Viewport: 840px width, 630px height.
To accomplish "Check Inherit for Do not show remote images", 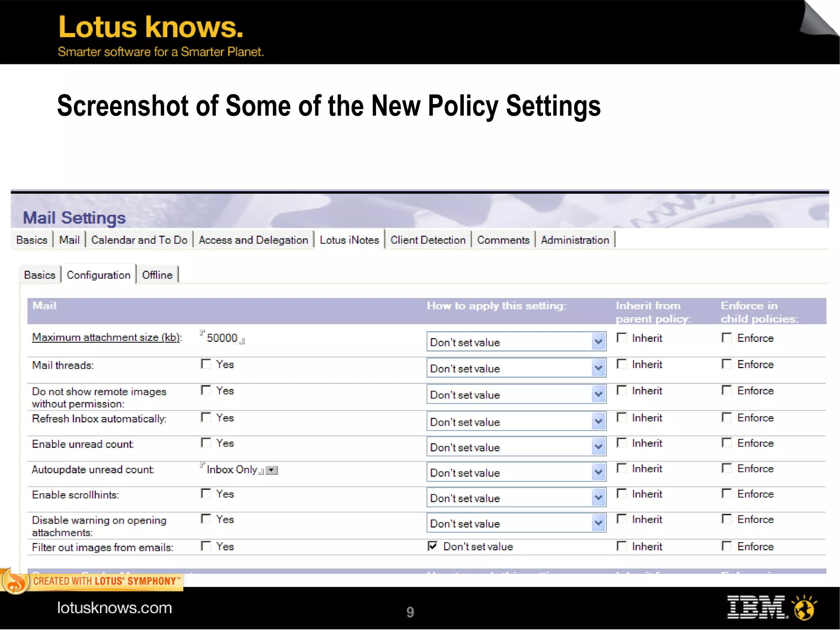I will pyautogui.click(x=622, y=390).
